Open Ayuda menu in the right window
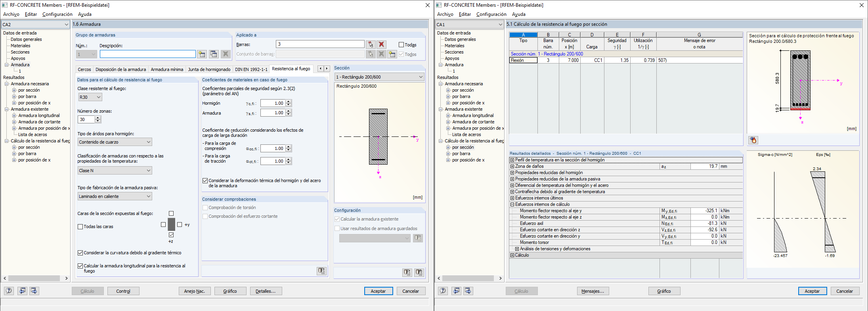 tap(518, 14)
